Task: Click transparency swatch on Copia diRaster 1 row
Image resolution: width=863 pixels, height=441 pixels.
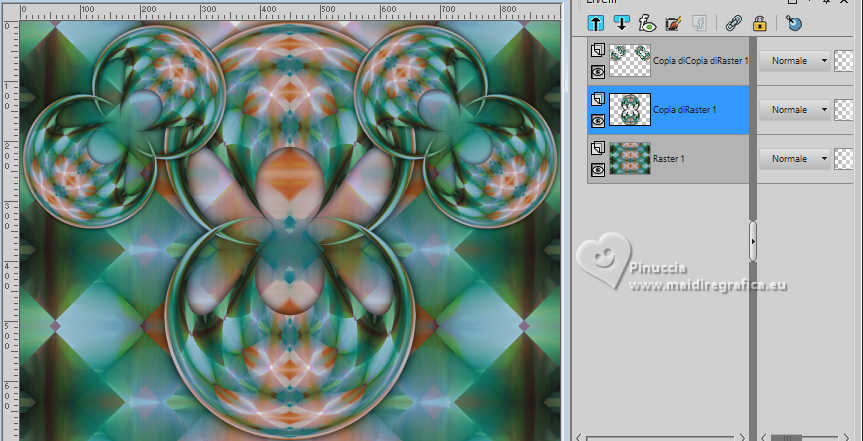Action: click(x=844, y=110)
